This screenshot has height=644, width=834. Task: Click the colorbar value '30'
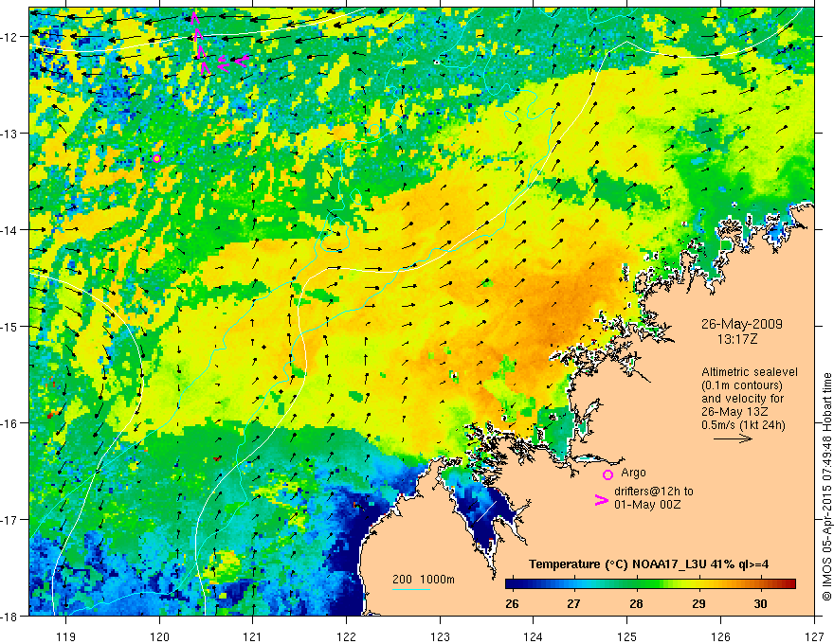761,603
